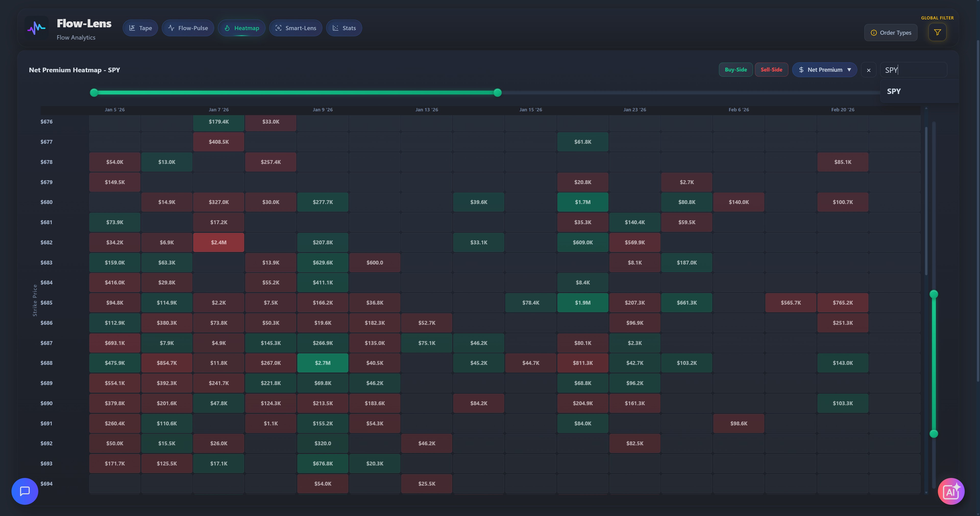Click the $565.7K cell at strike $685
The image size is (980, 516).
tap(791, 303)
